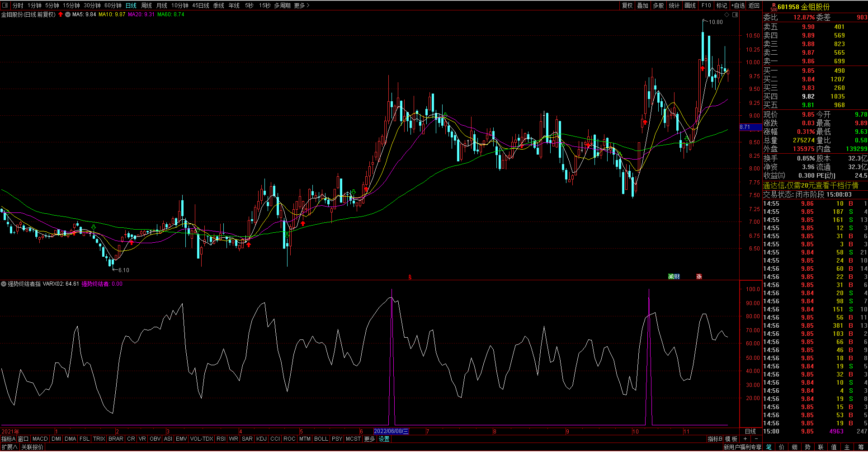Select MACD indicator
Screen dimensions: 868x452
(x=40, y=439)
